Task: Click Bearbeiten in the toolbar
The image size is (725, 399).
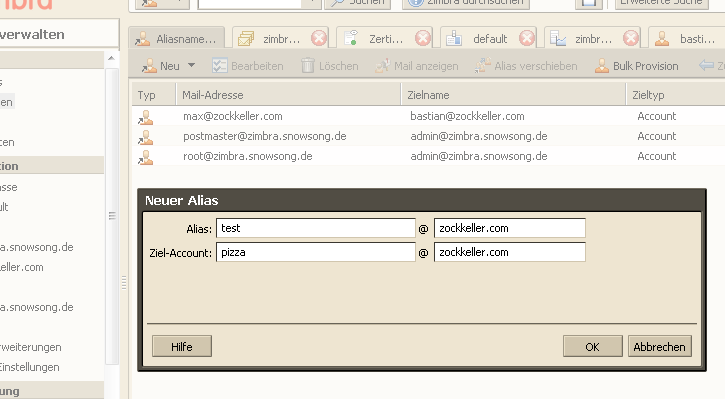Action: [x=248, y=66]
